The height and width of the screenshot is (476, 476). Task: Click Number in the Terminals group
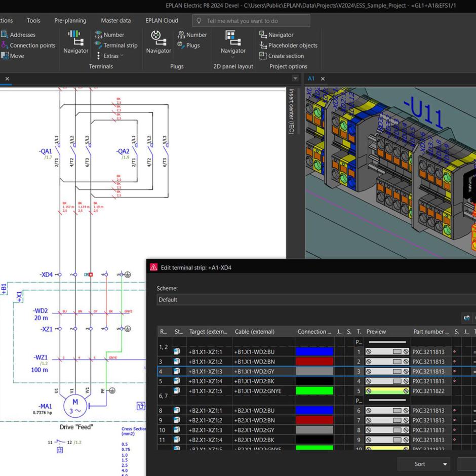click(x=109, y=34)
